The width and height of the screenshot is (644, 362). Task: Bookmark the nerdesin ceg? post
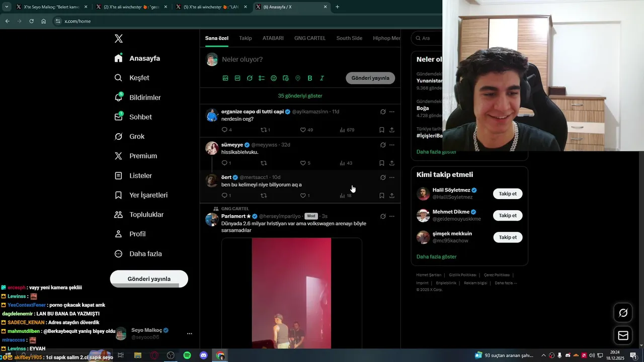(x=382, y=130)
